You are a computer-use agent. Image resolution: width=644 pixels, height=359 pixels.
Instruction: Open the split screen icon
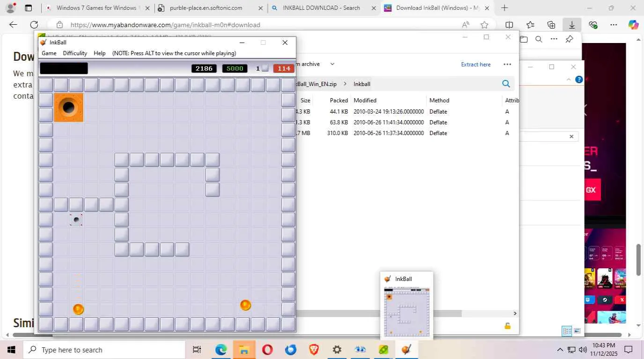(x=509, y=25)
